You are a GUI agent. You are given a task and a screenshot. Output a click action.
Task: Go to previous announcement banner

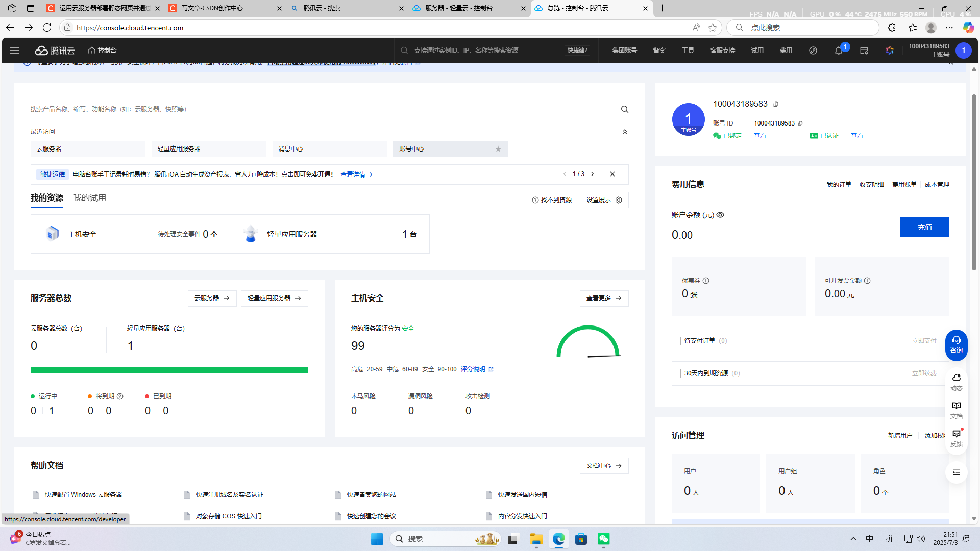point(565,174)
